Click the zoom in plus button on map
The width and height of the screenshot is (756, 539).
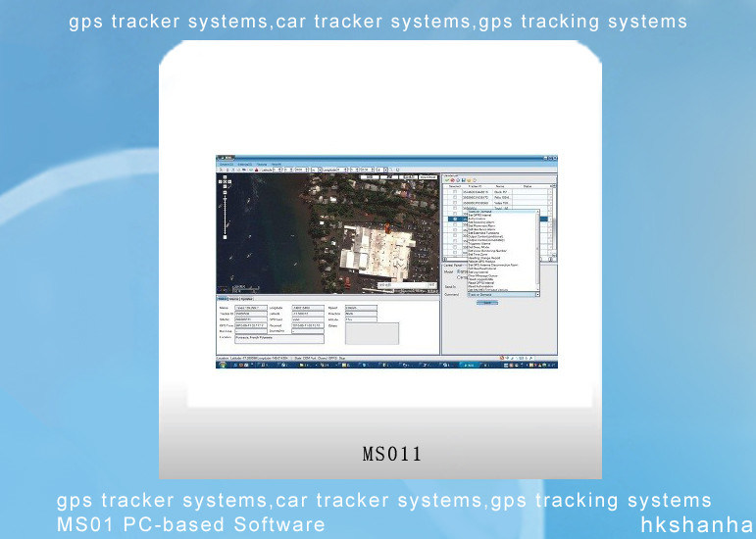[x=225, y=193]
